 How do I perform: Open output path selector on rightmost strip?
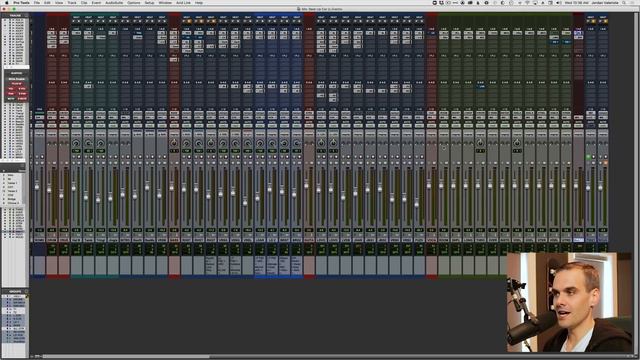coord(603,117)
